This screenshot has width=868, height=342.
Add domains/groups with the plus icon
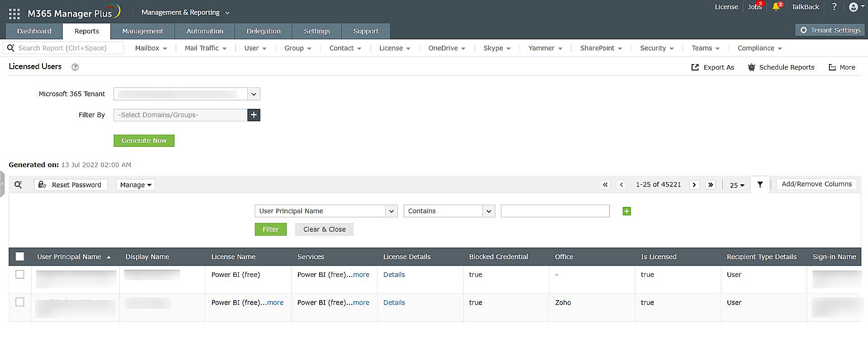(254, 115)
